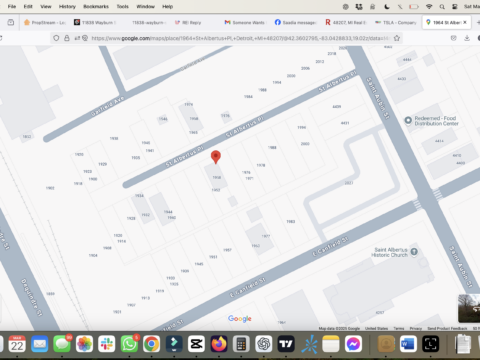480x360 pixels.
Task: Click the Send Product Feedback link
Action: 447,328
